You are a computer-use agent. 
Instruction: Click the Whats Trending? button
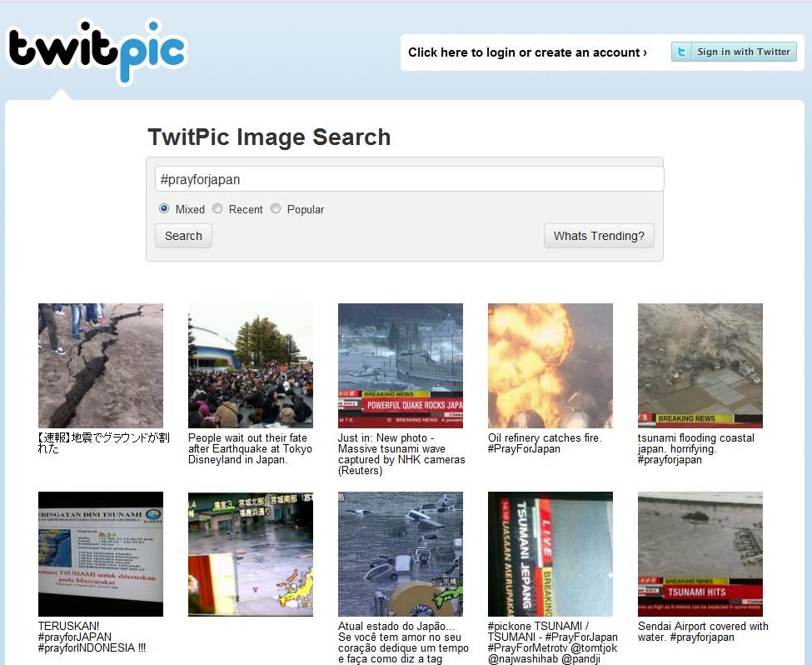[x=599, y=236]
